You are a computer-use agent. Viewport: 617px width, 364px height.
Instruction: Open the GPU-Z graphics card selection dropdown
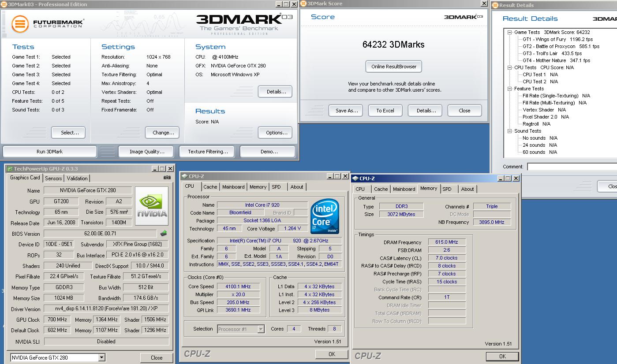[102, 358]
